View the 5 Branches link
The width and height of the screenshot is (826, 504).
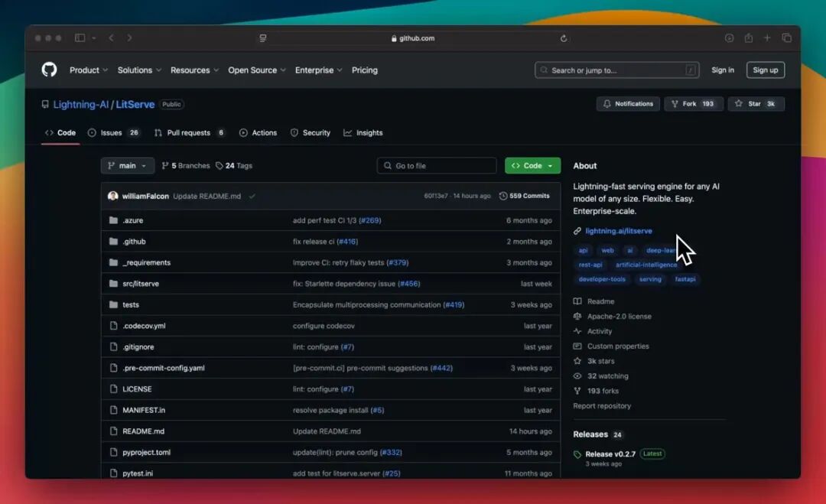[185, 165]
